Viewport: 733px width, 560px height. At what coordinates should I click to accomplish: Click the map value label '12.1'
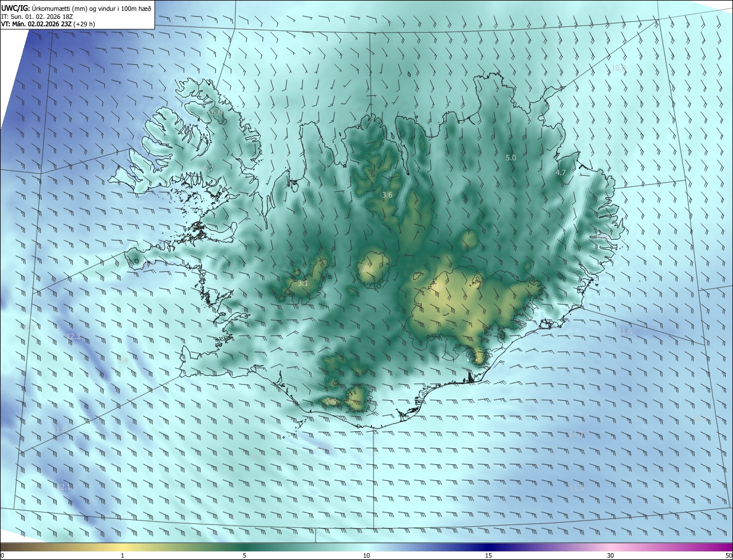63,487
